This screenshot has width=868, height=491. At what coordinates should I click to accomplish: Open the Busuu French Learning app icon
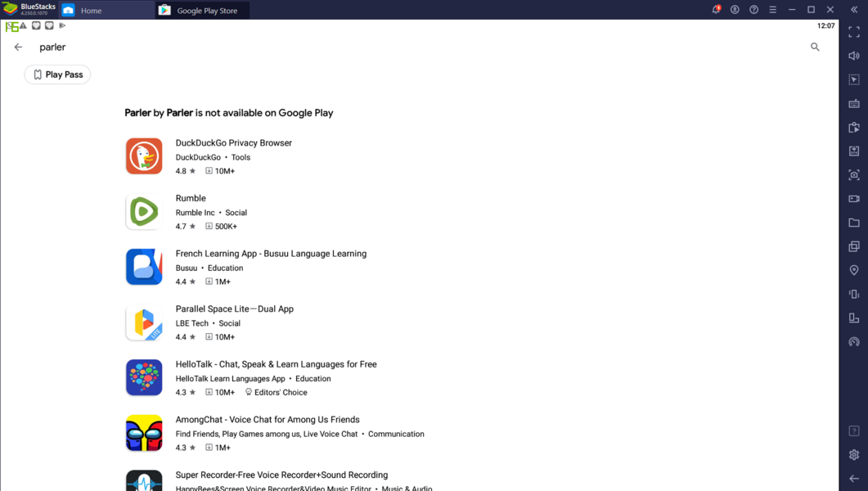tap(144, 267)
